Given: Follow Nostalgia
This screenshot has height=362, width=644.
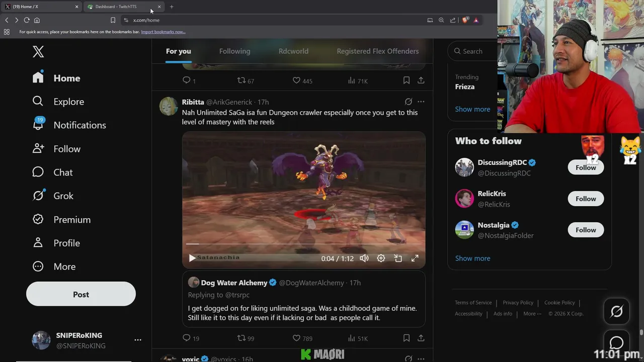Looking at the screenshot, I should (x=586, y=230).
